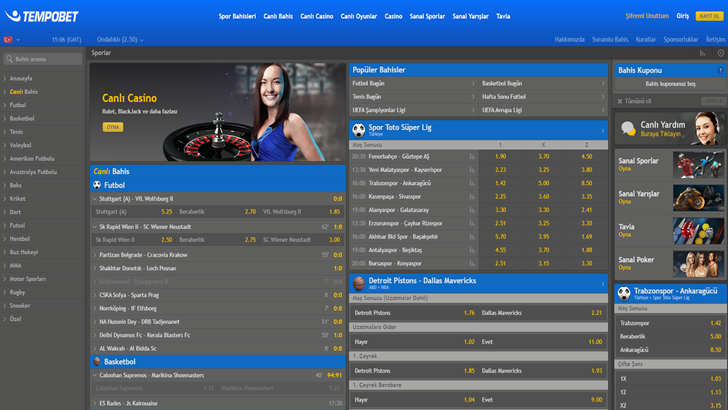This screenshot has width=728, height=410.
Task: Select Fenerbahçe home win odds 1.90
Action: (x=500, y=156)
